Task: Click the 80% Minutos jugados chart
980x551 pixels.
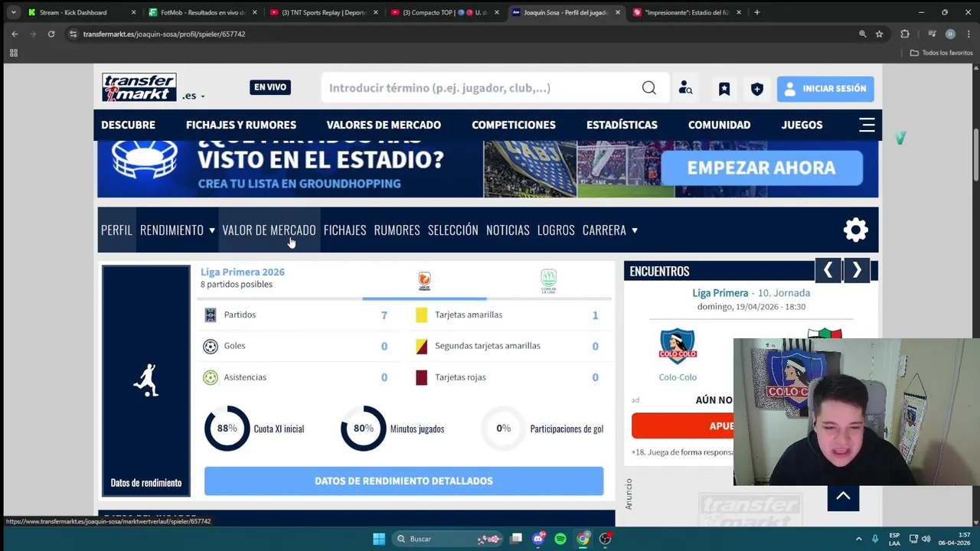Action: click(363, 429)
